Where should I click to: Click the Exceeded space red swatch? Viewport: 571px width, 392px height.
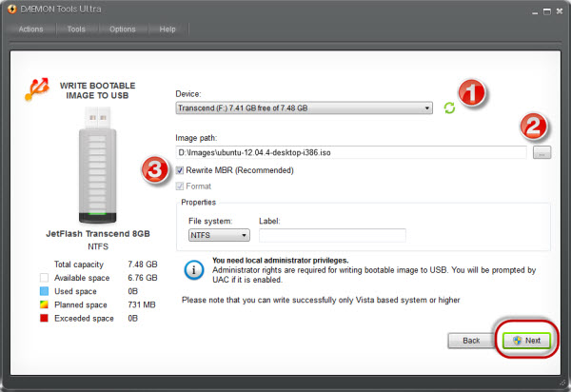pyautogui.click(x=44, y=318)
